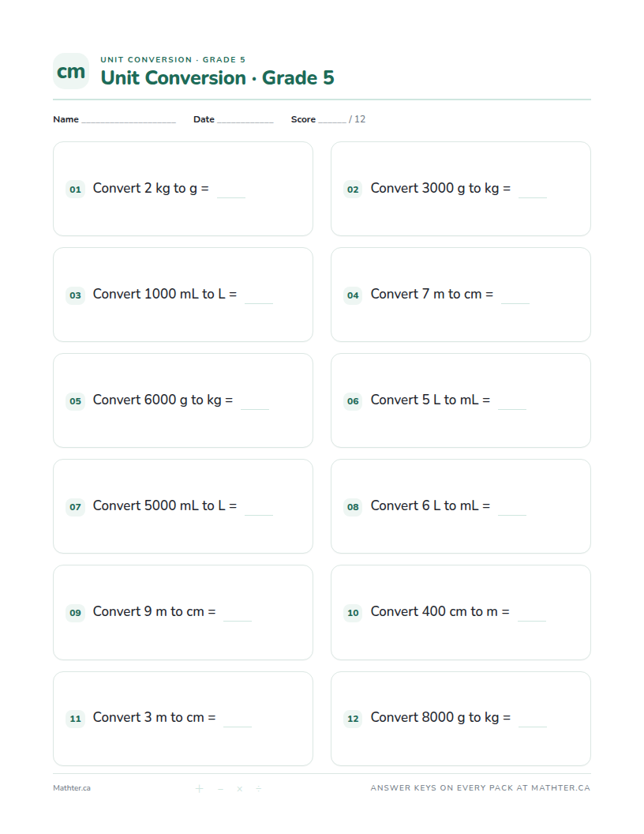Click the '07' question number badge
The height and width of the screenshot is (834, 644).
point(76,506)
